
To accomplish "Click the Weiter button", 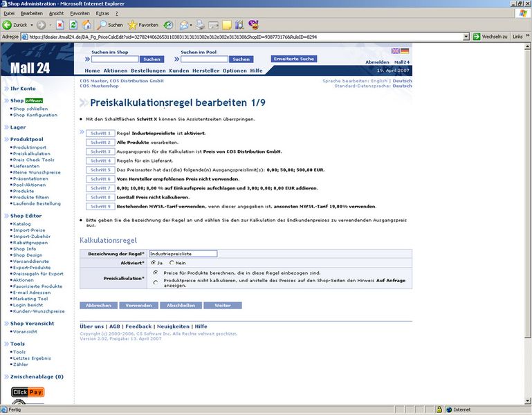I will click(x=223, y=306).
